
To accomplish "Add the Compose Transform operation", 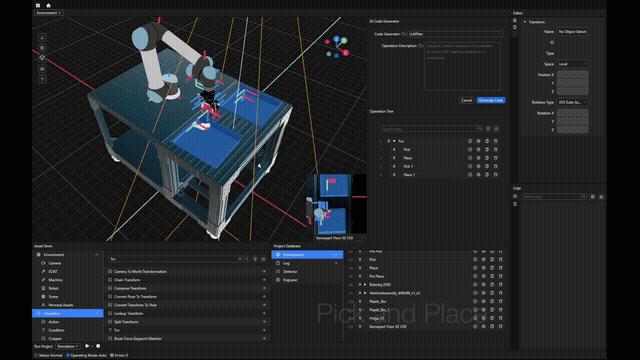I will tap(264, 288).
